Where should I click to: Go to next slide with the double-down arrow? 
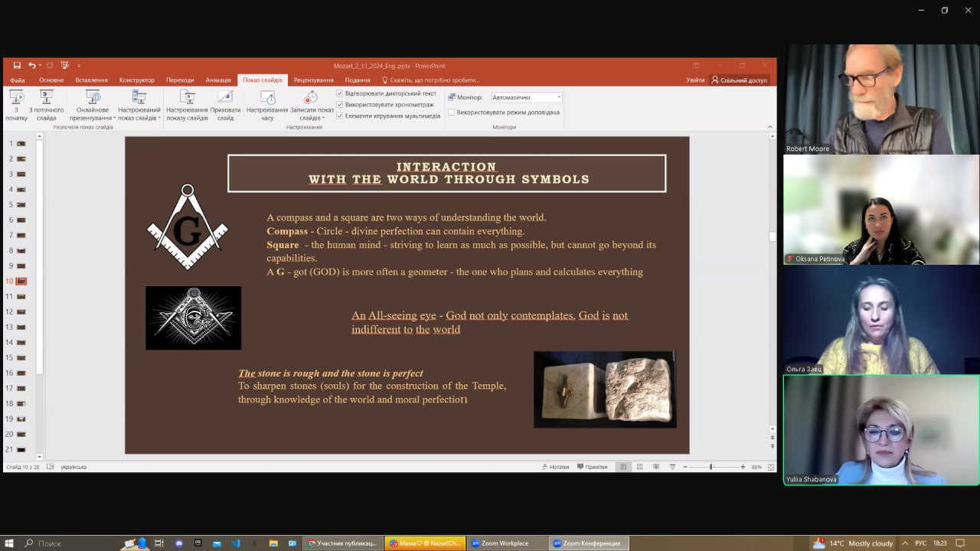773,445
